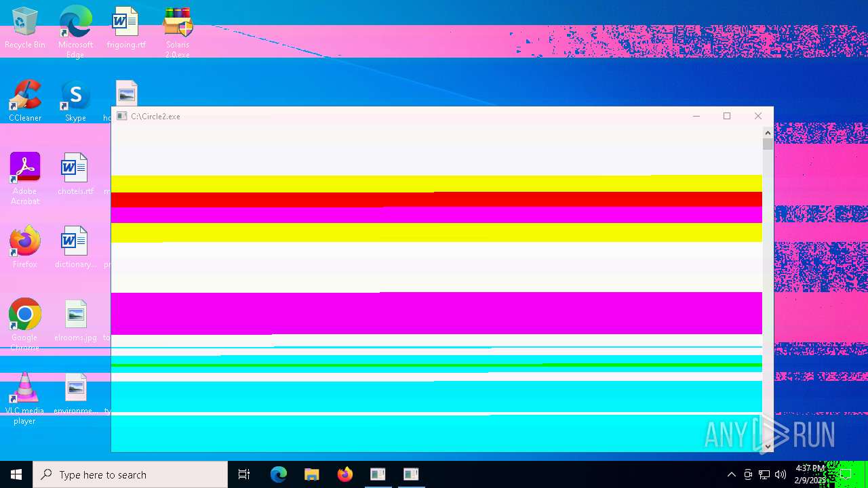Image resolution: width=868 pixels, height=488 pixels.
Task: Open Adobe Acrobat desktop shortcut
Action: coord(25,178)
